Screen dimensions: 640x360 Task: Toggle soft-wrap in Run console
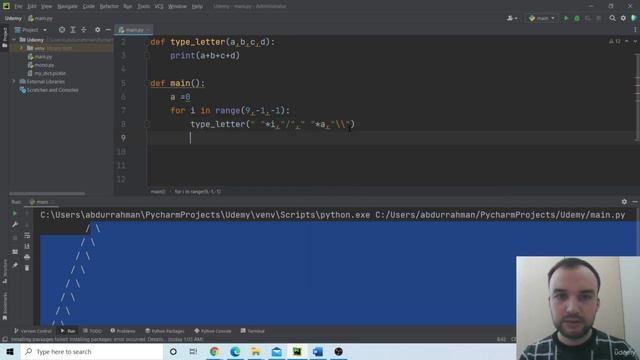pos(27,236)
